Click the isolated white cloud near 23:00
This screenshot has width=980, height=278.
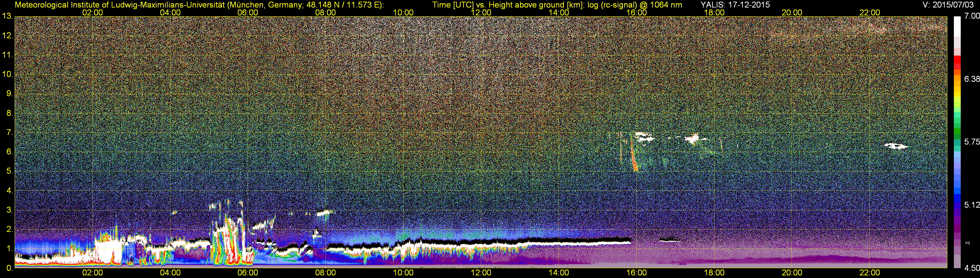[896, 146]
